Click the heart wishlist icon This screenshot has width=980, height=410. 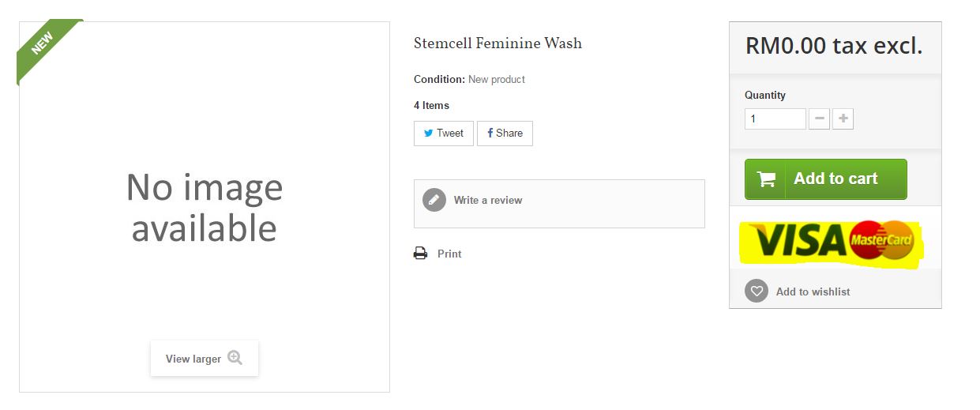click(x=756, y=292)
